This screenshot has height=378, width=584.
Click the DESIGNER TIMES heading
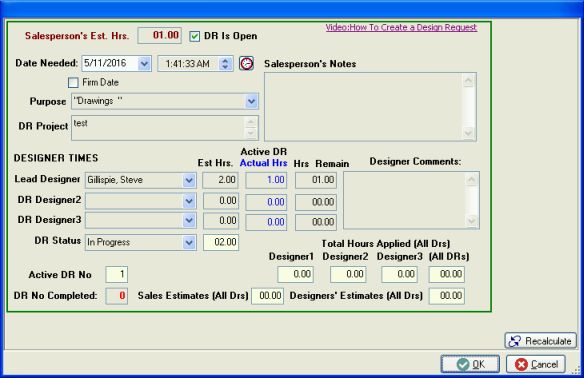click(x=56, y=158)
